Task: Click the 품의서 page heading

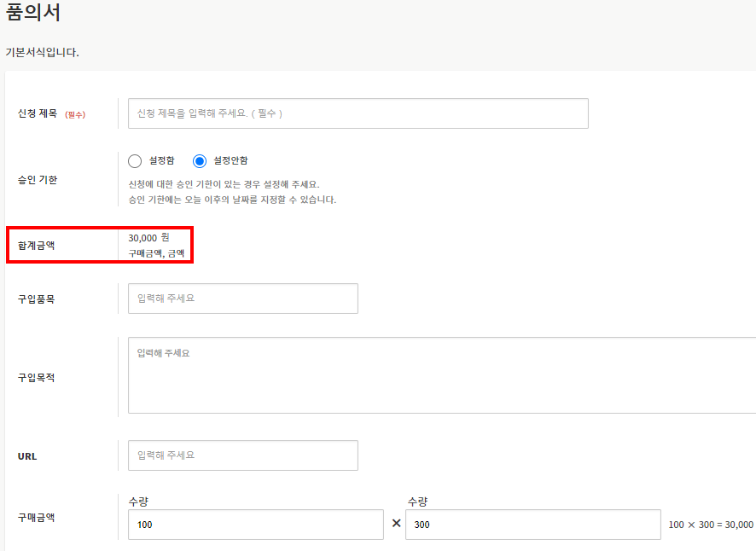Action: tap(33, 14)
